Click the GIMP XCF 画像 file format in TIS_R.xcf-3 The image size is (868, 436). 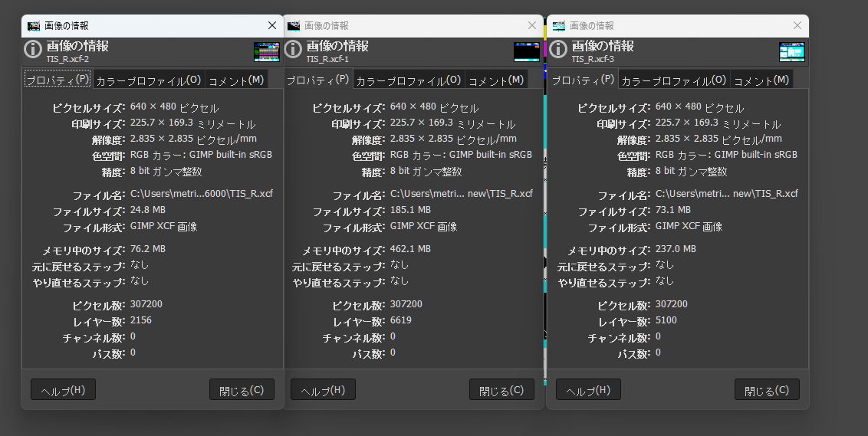(689, 226)
